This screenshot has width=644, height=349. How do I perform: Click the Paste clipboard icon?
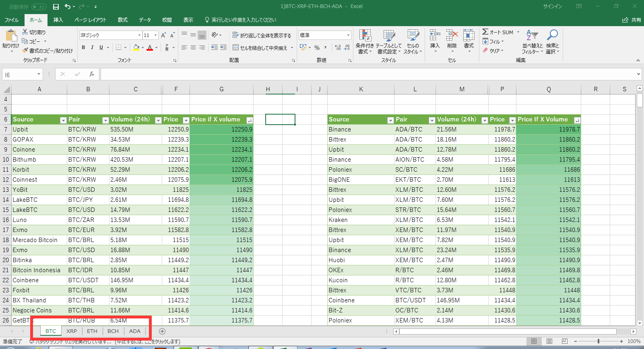click(x=11, y=36)
